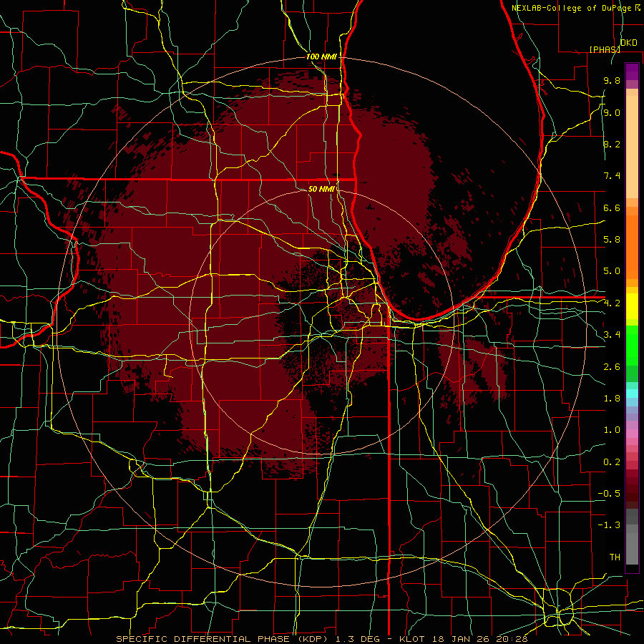Click the 9.8 value on the scale
The height and width of the screenshot is (644, 644).
pos(612,81)
